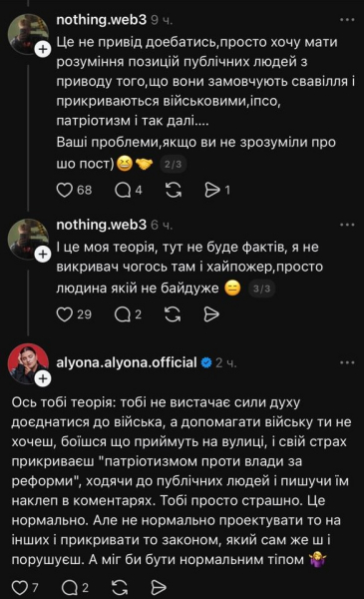Like alyona.alyona.official's reply with 7 likes

point(20,587)
